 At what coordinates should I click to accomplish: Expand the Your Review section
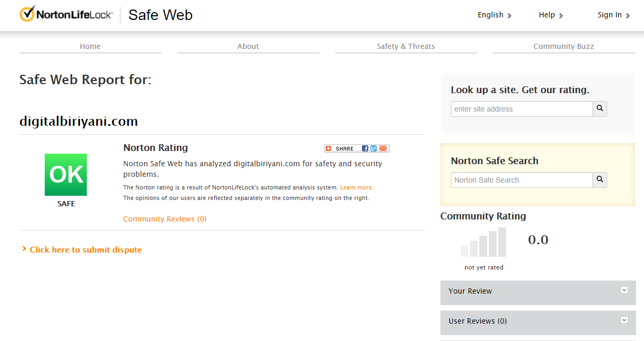(x=624, y=290)
